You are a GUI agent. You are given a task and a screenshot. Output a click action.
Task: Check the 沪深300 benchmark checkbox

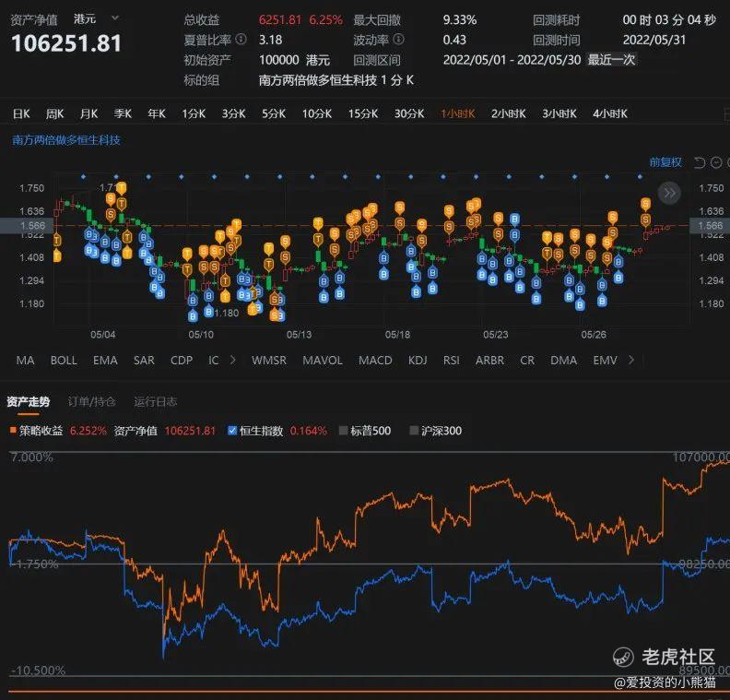pos(414,431)
